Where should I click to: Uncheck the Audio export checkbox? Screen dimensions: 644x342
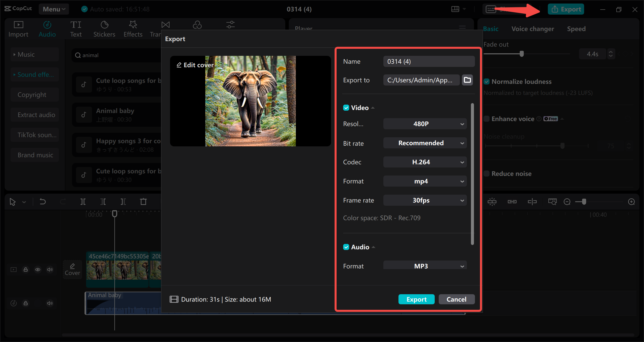[x=346, y=247]
